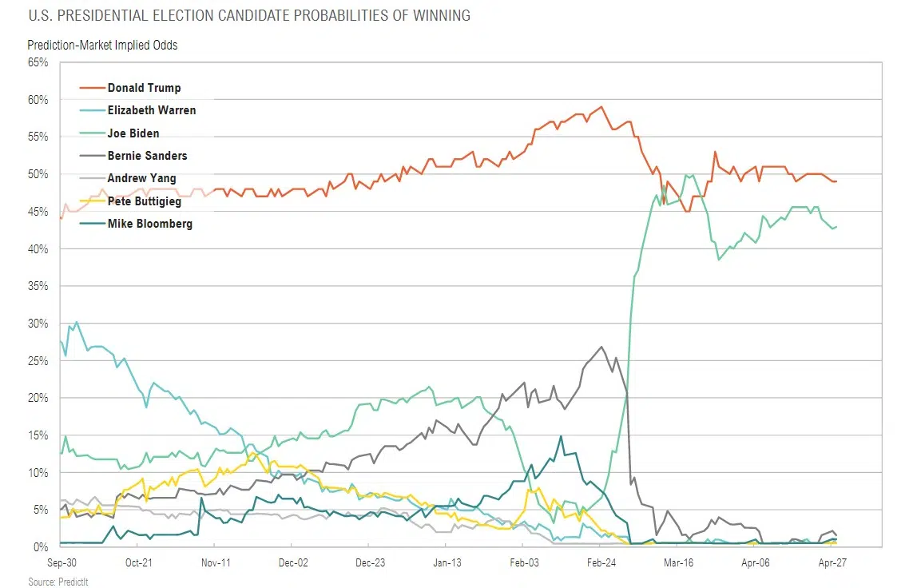Select Bernie Sanders in the legend
Screen dimensions: 913x588
147,156
